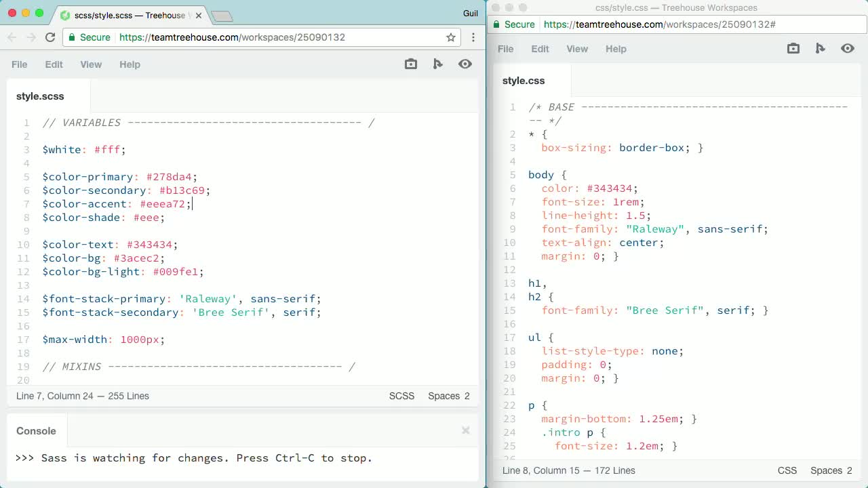Open the SCSS language selector in status bar

pos(401,396)
